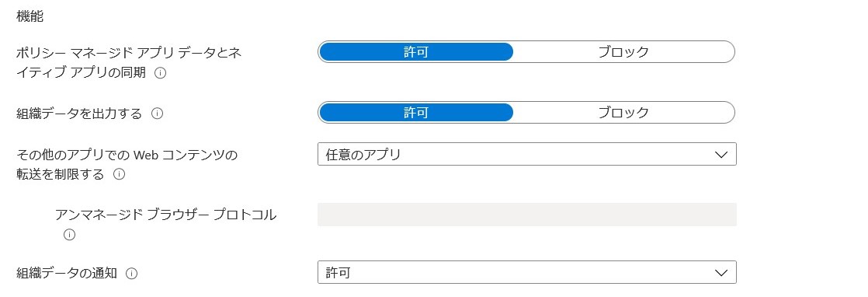The height and width of the screenshot is (297, 868).
Task: Click the 機能 section heading
Action: [30, 16]
